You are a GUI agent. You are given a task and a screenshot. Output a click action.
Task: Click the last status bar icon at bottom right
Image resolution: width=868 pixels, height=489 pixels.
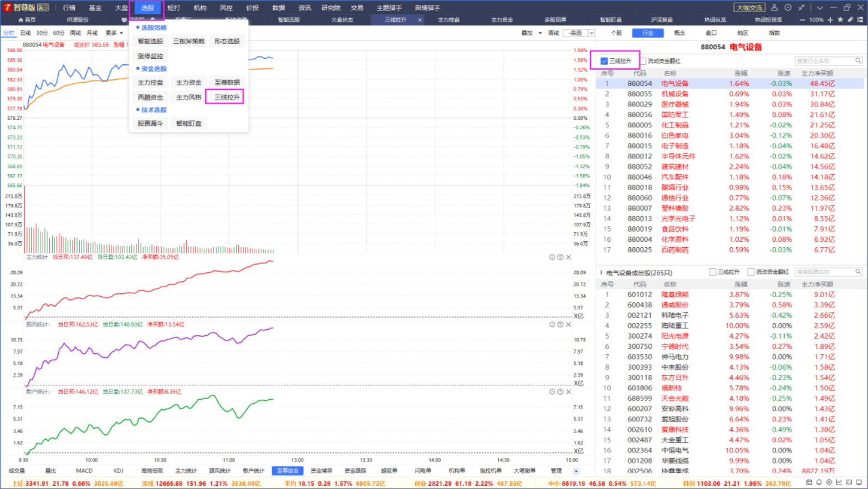tap(859, 482)
